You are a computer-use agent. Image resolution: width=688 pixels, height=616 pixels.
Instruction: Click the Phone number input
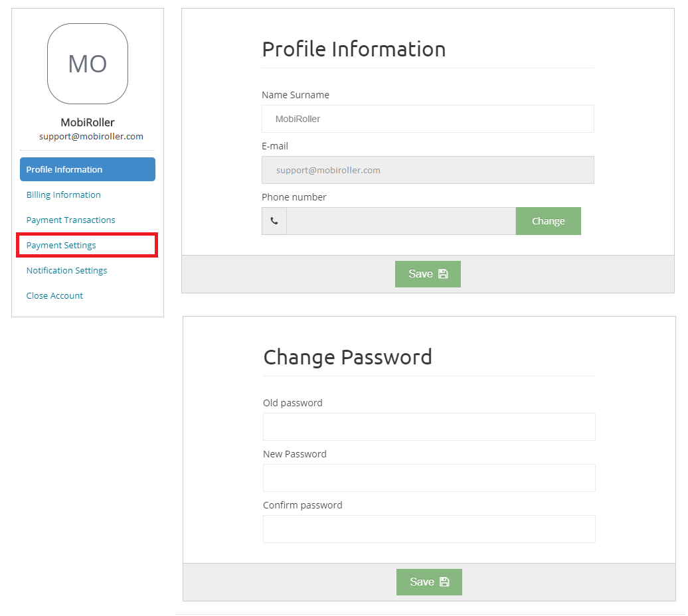(401, 221)
